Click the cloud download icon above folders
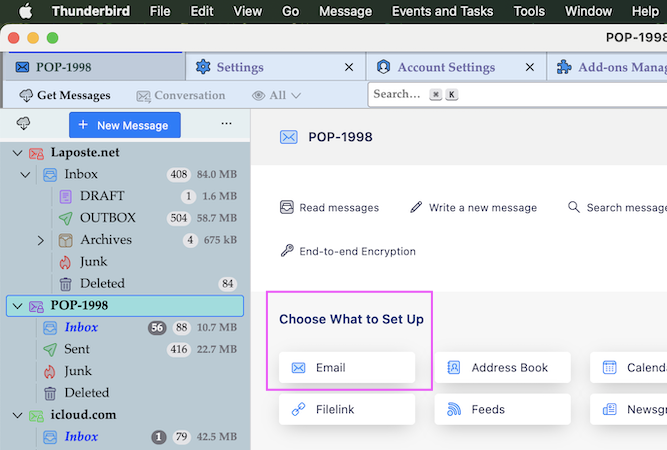The image size is (667, 450). pos(23,124)
